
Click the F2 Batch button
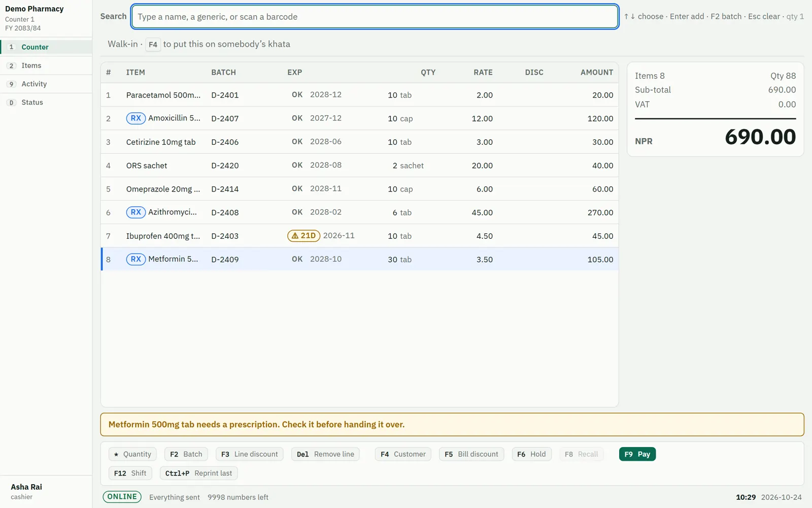(x=186, y=454)
